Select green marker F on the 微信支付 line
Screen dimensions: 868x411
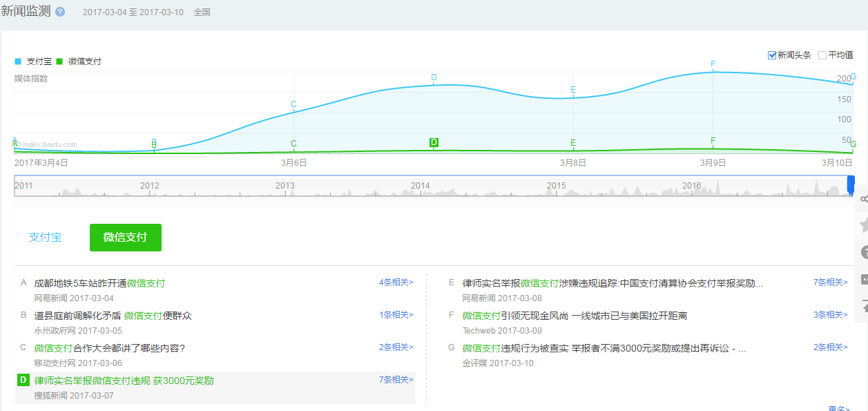[713, 140]
